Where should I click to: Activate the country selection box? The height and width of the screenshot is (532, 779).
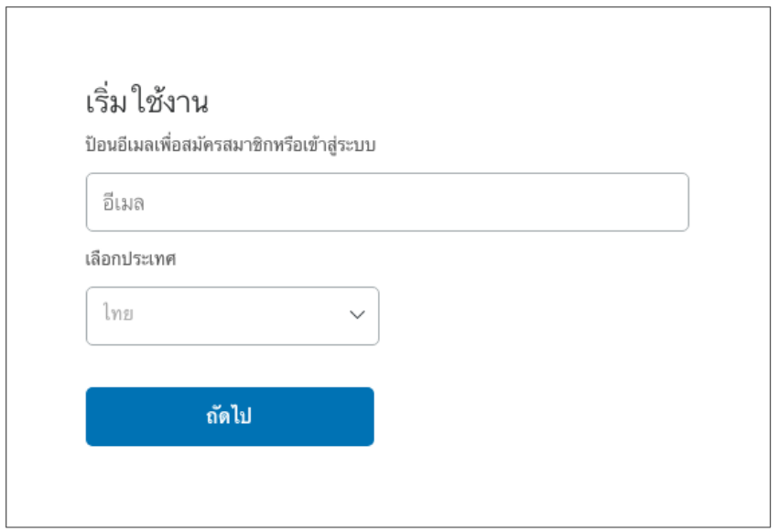point(232,316)
